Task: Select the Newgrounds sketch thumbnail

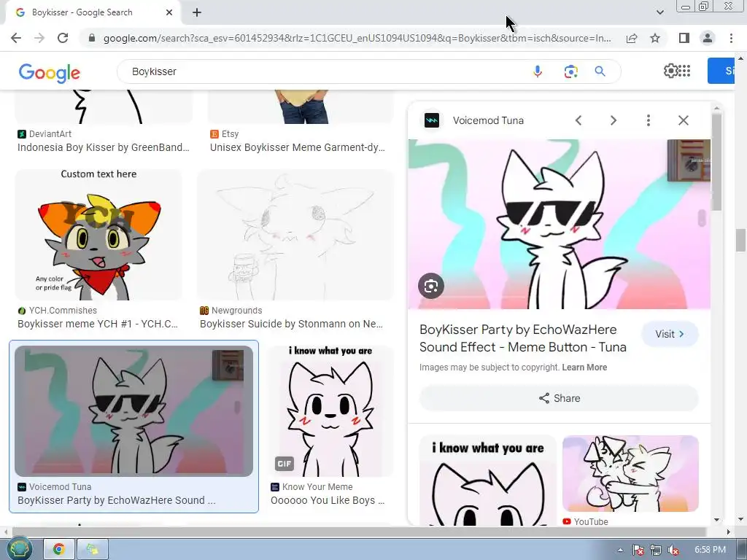Action: [x=295, y=235]
